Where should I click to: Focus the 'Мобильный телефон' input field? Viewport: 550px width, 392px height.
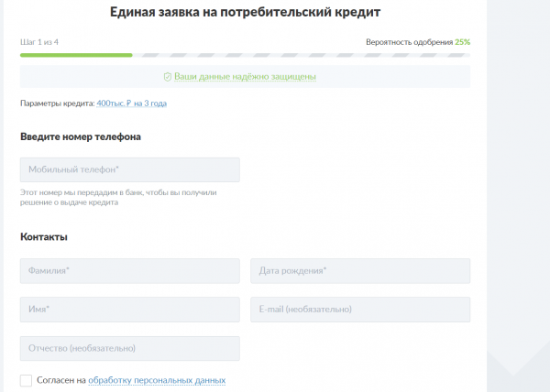pos(130,169)
